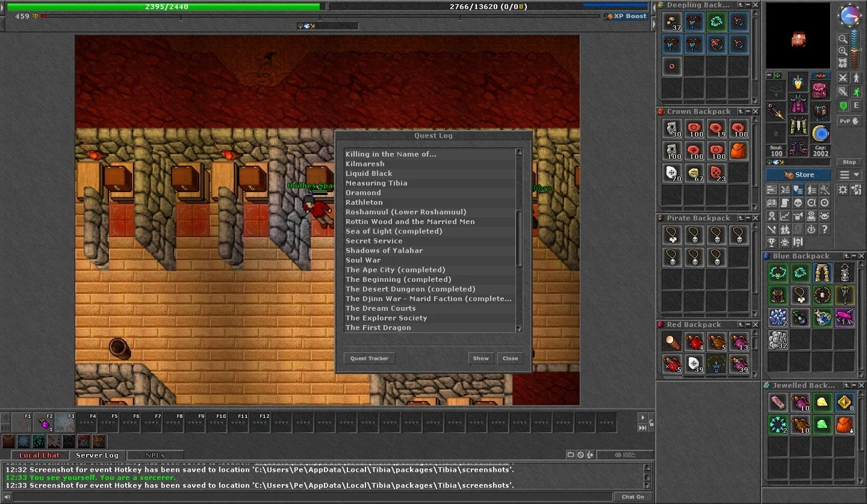Toggle chase opponent mode (green runner)
Viewport: 867px width, 504px height.
(x=856, y=92)
